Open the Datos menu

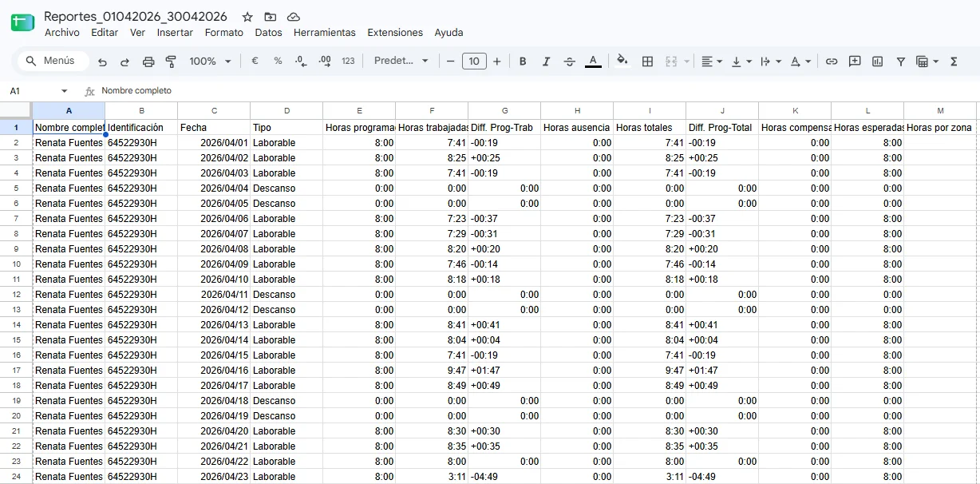[x=268, y=33]
